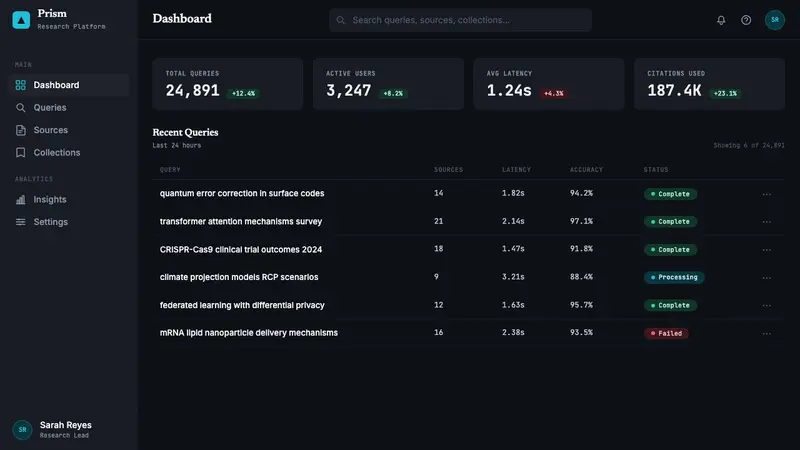The image size is (800, 450).
Task: Click the Recent Queries heading
Action: (185, 132)
